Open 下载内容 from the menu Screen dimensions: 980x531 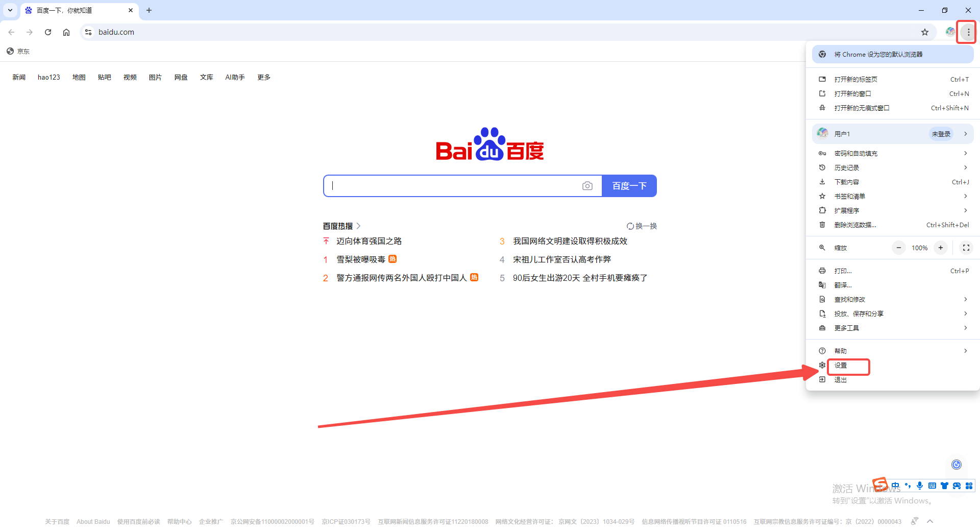point(893,182)
